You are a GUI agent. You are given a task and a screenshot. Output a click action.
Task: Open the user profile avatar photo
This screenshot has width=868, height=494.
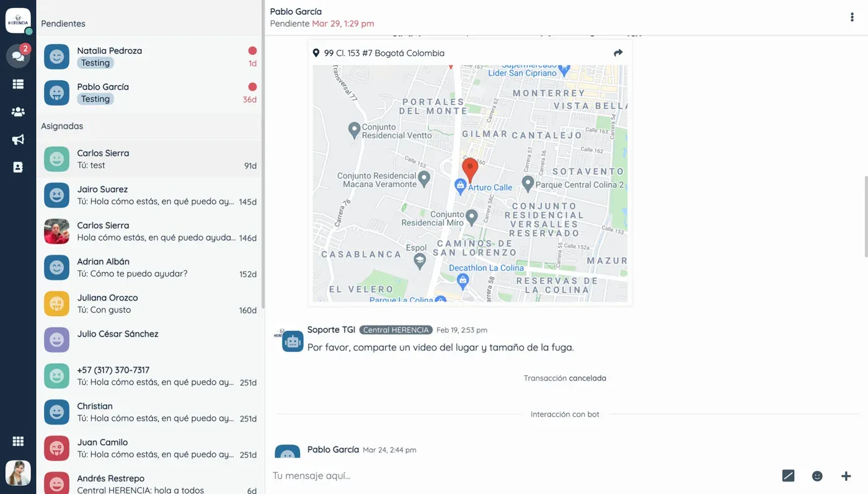click(18, 473)
